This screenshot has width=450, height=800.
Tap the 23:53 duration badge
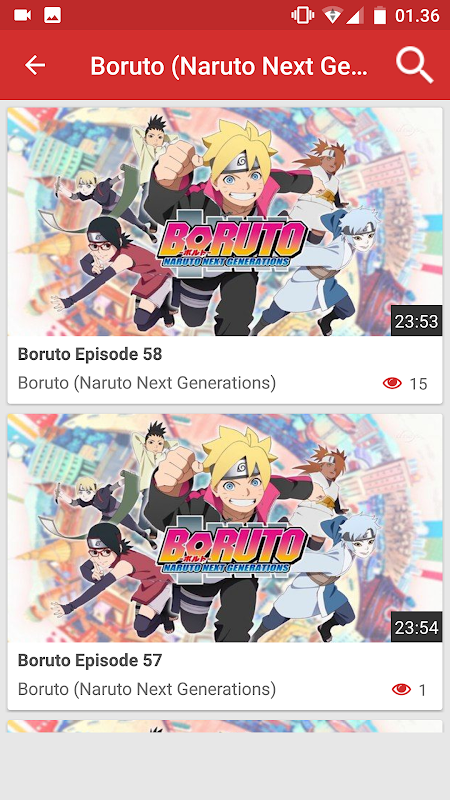[x=416, y=321]
